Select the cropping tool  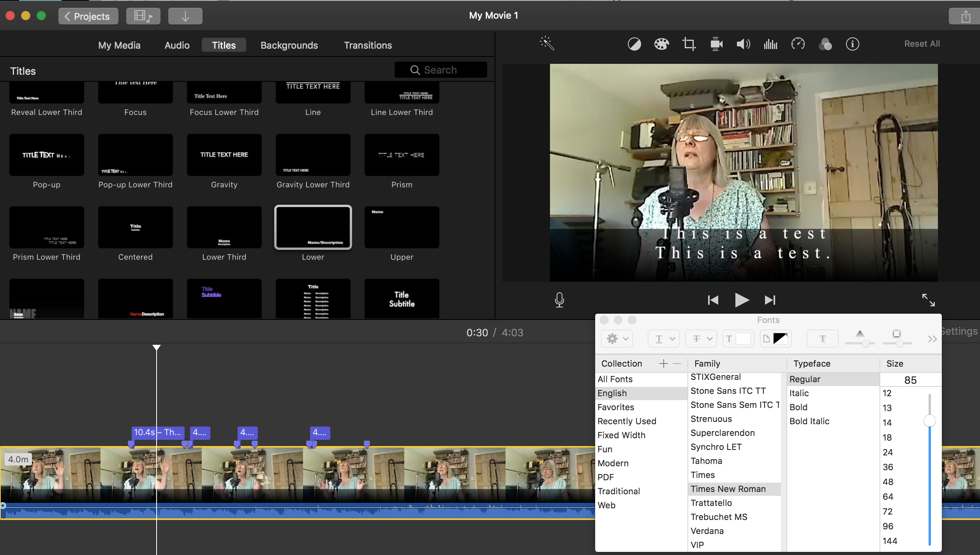(x=689, y=44)
